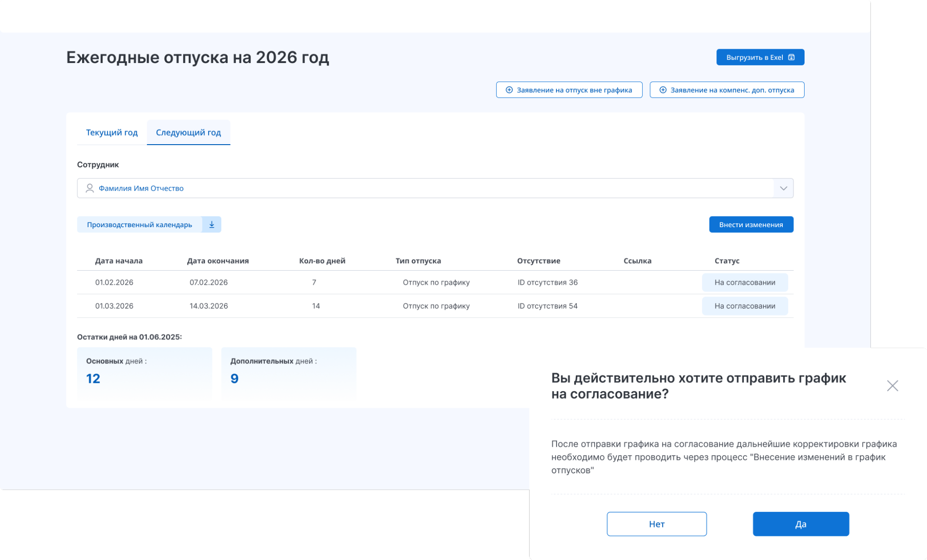
Task: Click plus icon on compensation request button
Action: pyautogui.click(x=663, y=90)
